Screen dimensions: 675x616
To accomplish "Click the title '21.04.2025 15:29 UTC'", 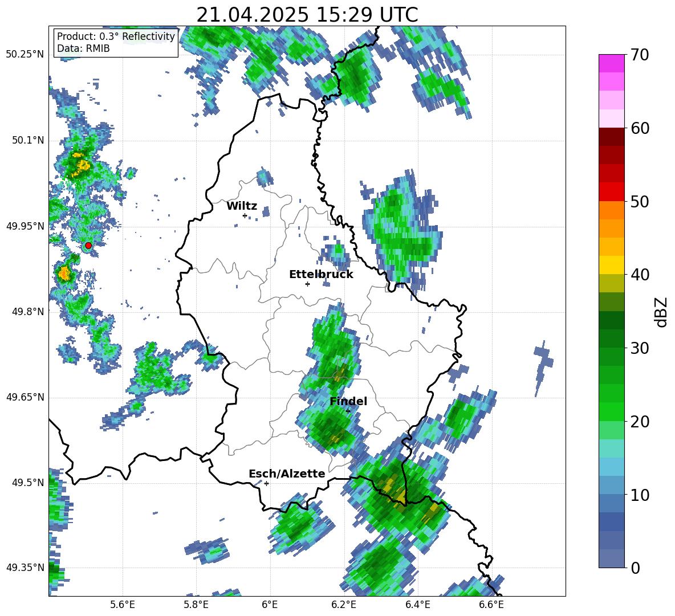I will (x=307, y=15).
